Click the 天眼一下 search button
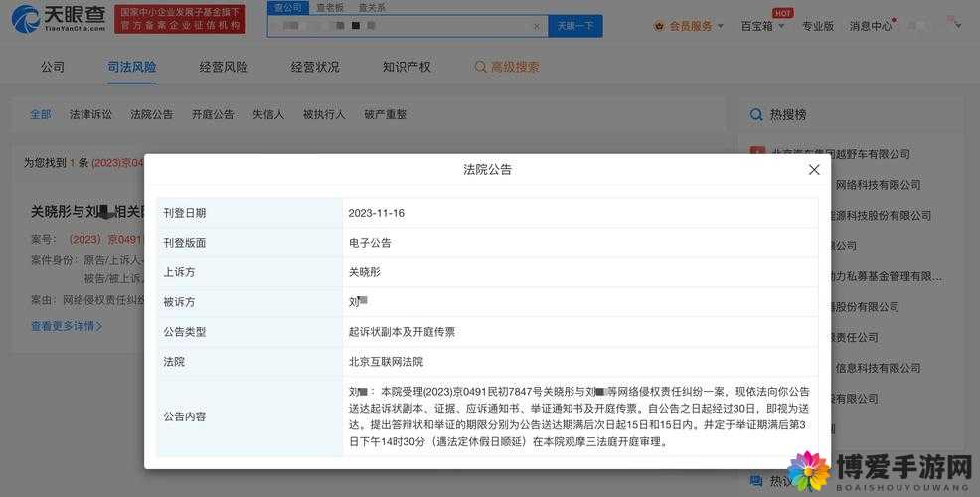The height and width of the screenshot is (497, 980). 575,26
